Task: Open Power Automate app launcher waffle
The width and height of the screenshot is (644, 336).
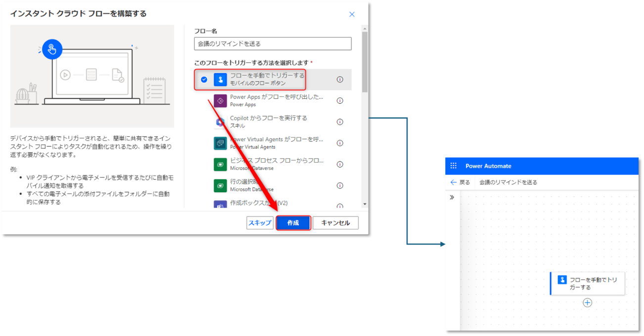Action: (x=454, y=166)
